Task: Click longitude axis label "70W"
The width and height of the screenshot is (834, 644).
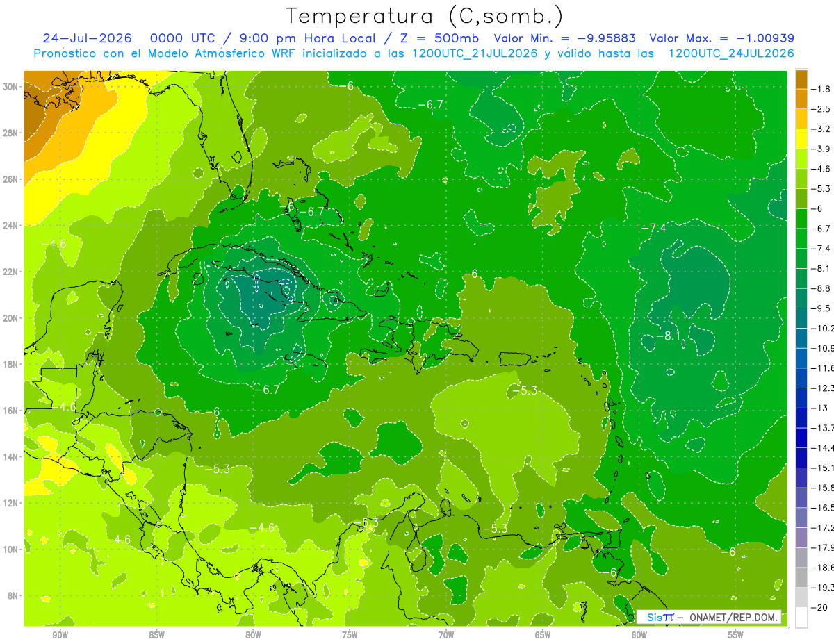Action: (x=446, y=636)
